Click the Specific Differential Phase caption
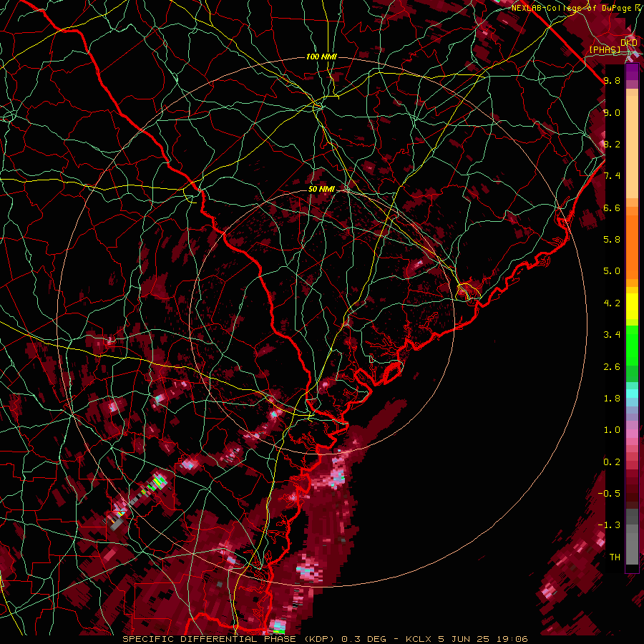This screenshot has height=644, width=644. [325, 639]
